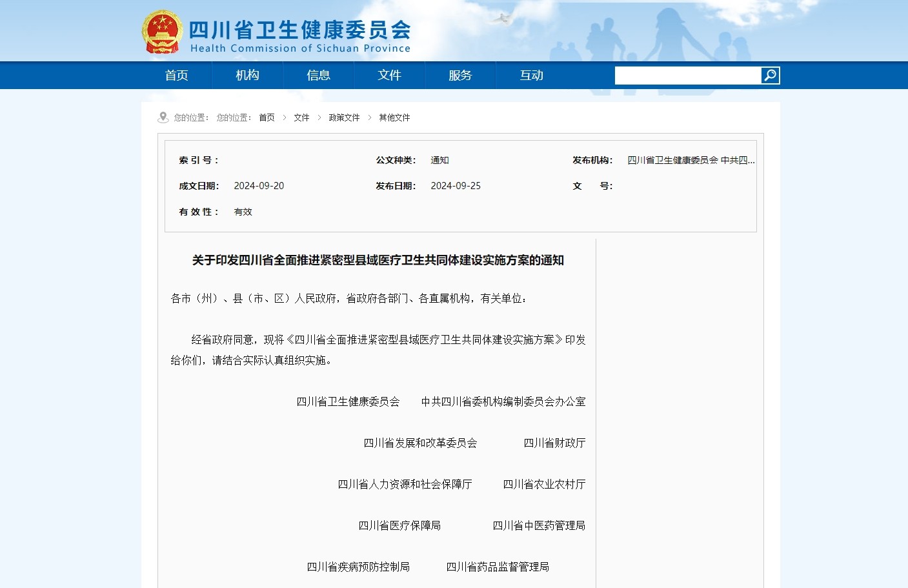This screenshot has height=588, width=908.
Task: Click the 有效性 value 有效
Action: pyautogui.click(x=243, y=212)
